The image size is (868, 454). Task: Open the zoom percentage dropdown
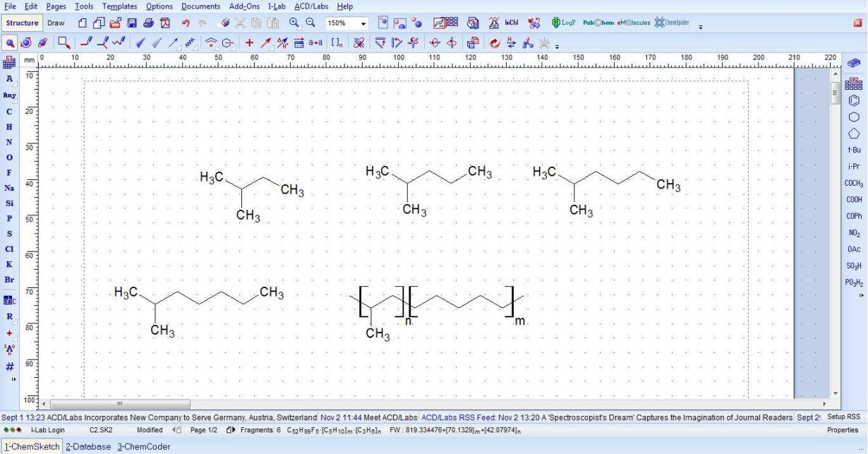point(364,24)
